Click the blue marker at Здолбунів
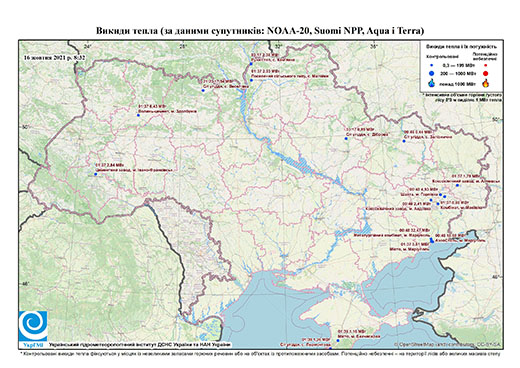This screenshot has width=520, height=368. tap(138, 115)
